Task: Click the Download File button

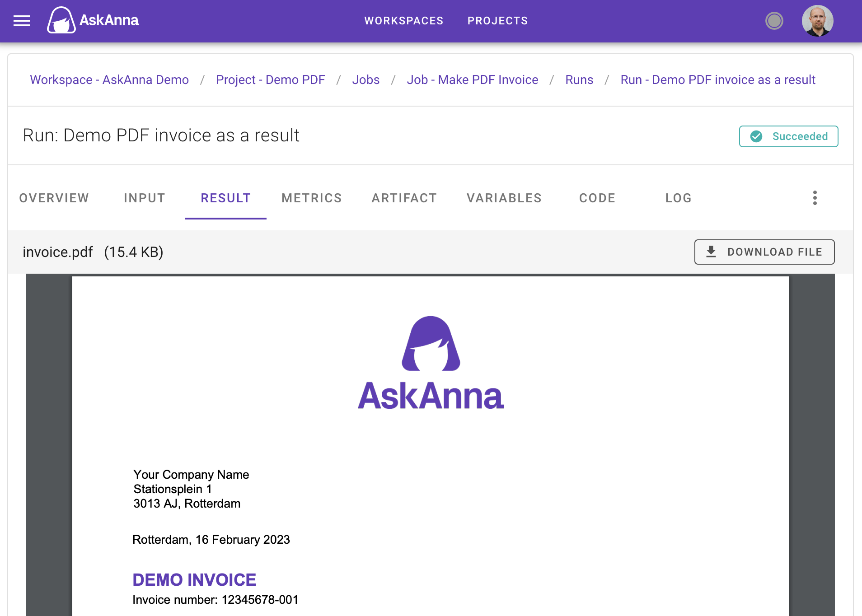Action: pos(764,252)
